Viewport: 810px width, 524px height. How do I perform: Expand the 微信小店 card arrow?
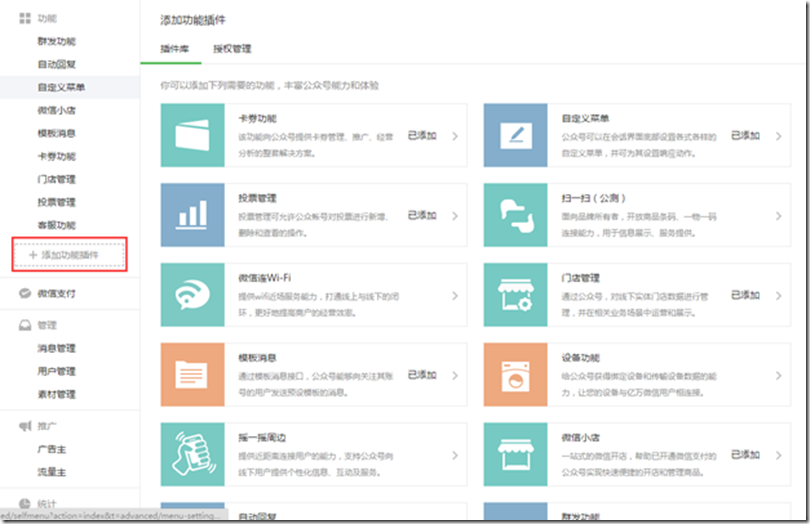(x=778, y=456)
